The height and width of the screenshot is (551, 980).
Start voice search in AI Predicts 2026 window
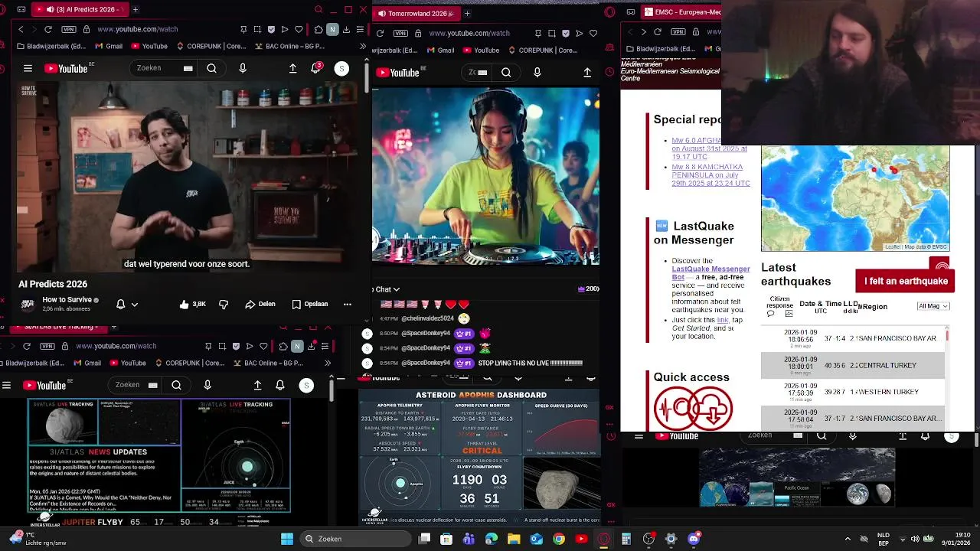(x=243, y=68)
